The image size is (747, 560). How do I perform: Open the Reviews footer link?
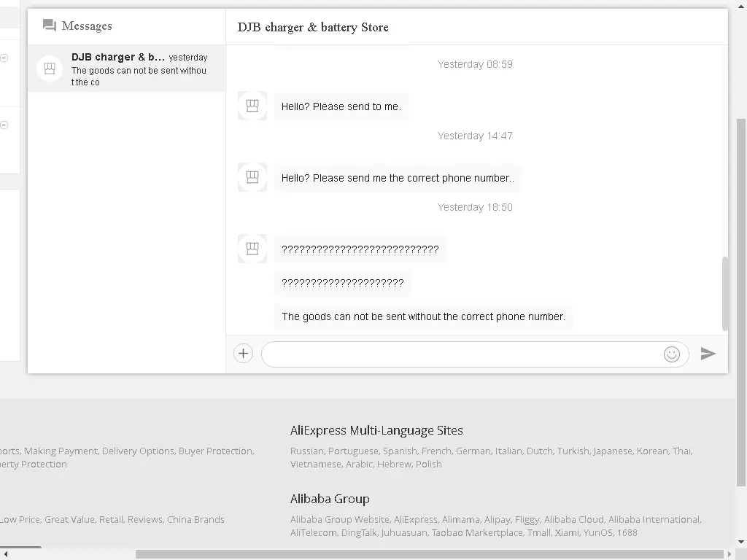point(146,519)
